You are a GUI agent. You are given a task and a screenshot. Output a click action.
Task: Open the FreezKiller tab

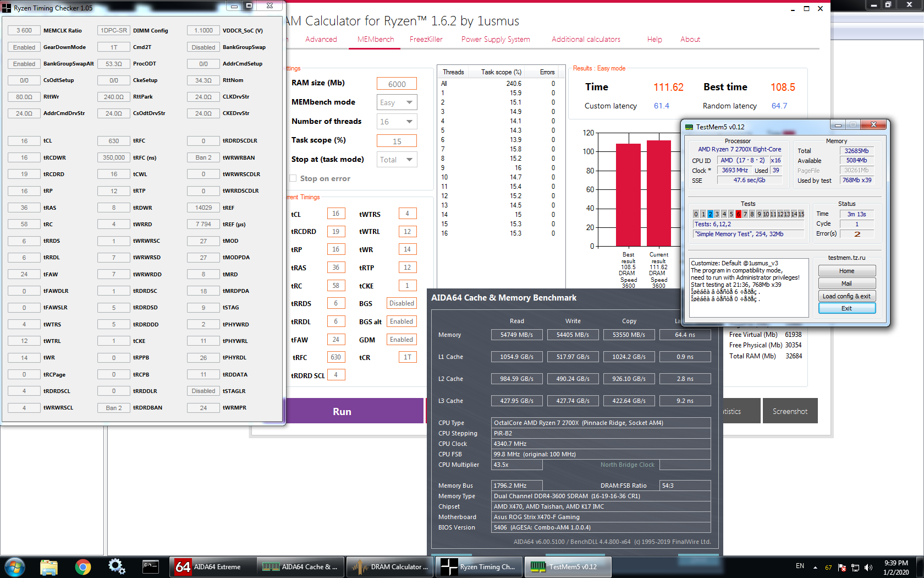pyautogui.click(x=426, y=39)
